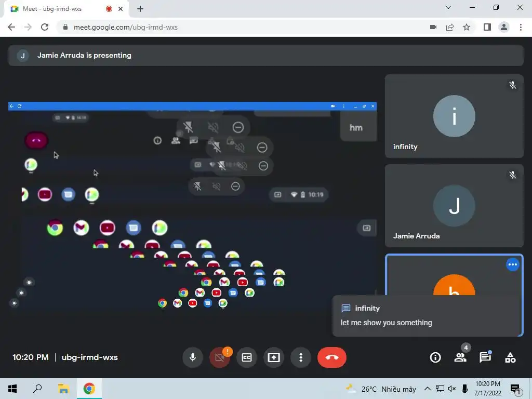Screen dimensions: 532x399
Task: Open the weather widget 26°C
Action: (381, 389)
